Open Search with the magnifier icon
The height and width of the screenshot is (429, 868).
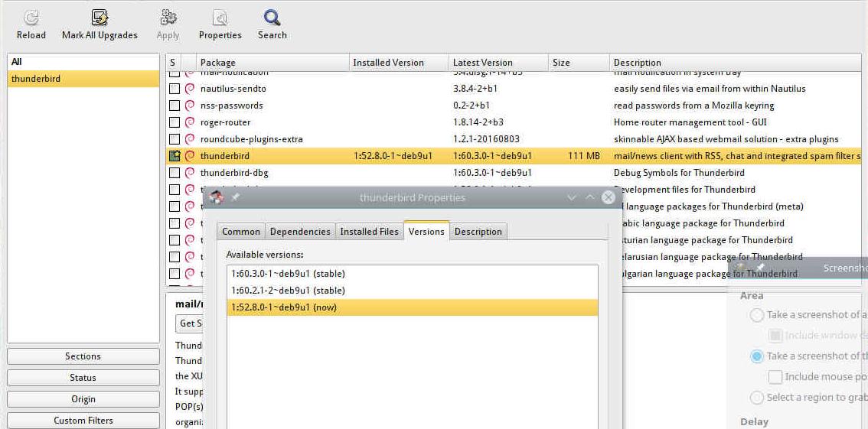[x=272, y=18]
